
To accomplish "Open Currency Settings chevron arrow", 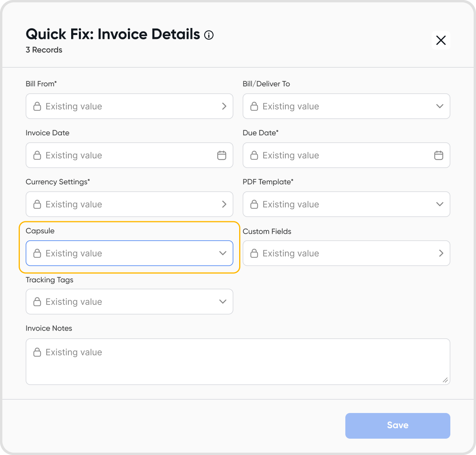I will (224, 204).
